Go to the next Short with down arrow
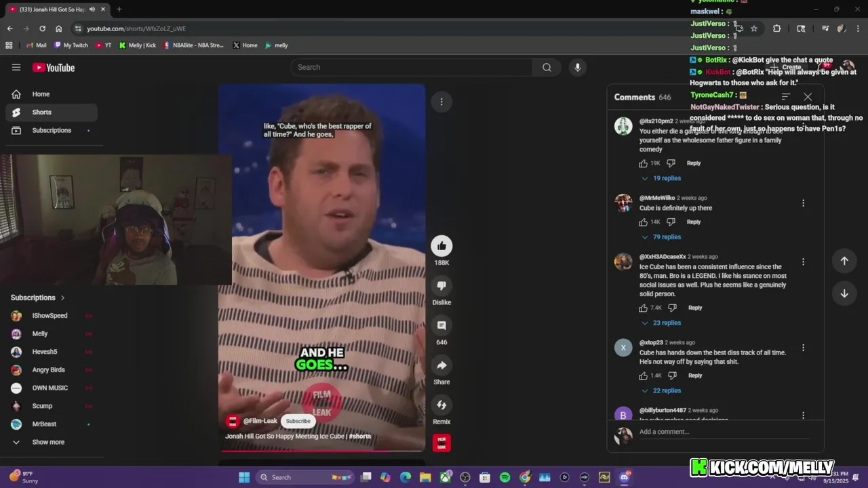This screenshot has height=488, width=868. point(844,293)
